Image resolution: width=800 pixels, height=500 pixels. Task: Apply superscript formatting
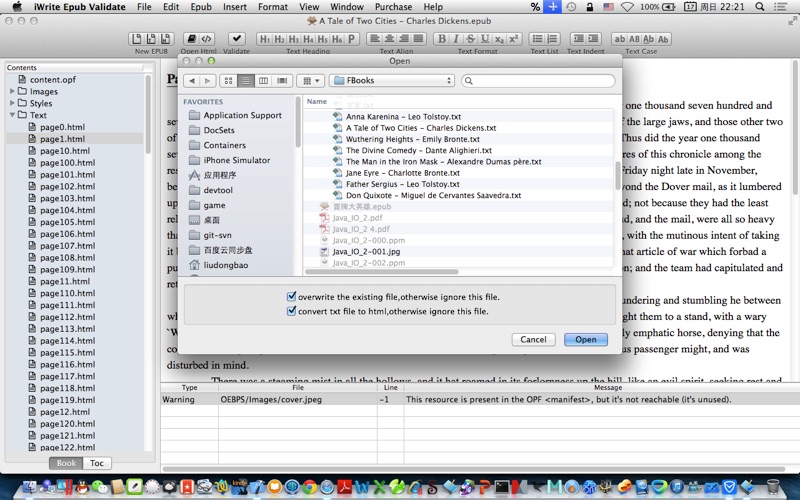point(514,39)
